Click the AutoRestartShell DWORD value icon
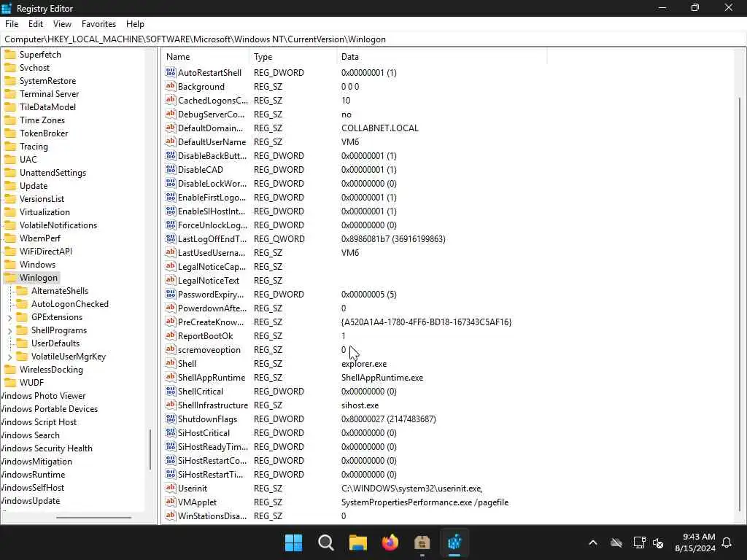This screenshot has height=560, width=747. pyautogui.click(x=171, y=72)
